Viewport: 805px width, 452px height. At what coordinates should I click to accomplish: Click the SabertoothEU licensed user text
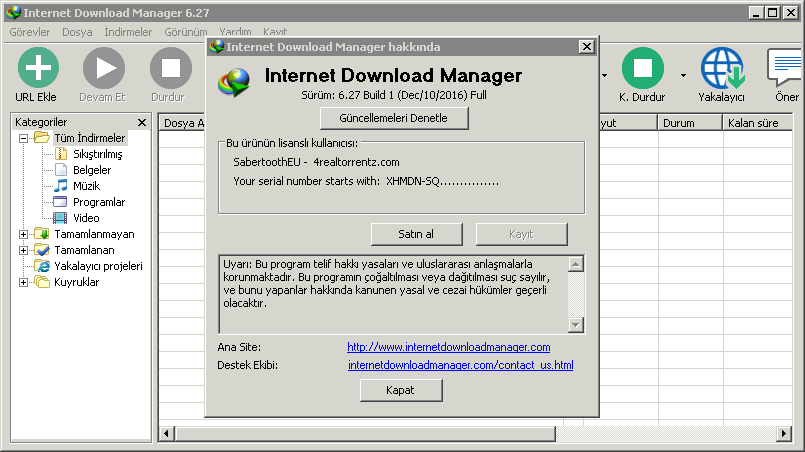(x=316, y=162)
